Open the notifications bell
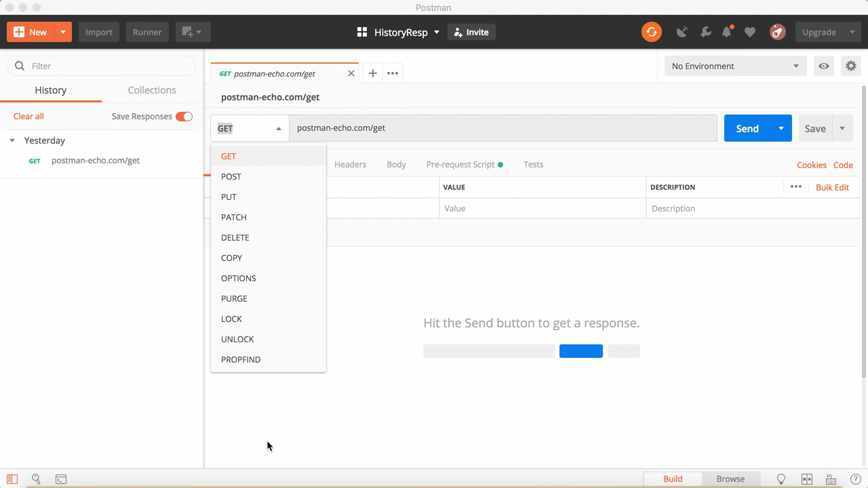This screenshot has width=868, height=488. tap(727, 32)
